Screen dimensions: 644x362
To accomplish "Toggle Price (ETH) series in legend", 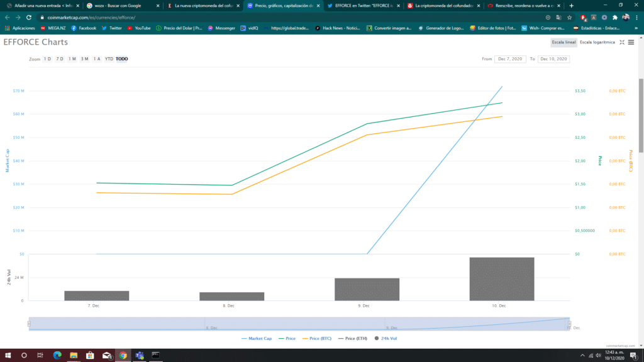I will pos(353,339).
